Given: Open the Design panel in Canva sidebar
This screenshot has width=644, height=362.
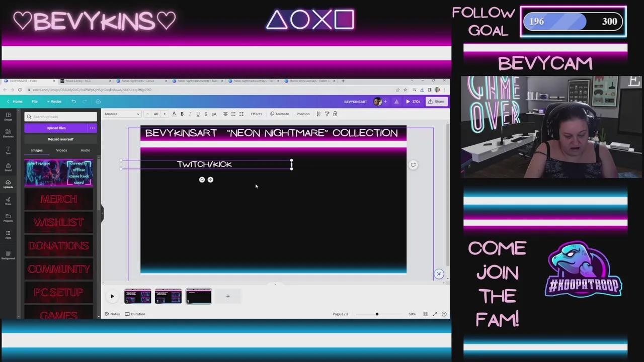Looking at the screenshot, I should click(x=8, y=116).
